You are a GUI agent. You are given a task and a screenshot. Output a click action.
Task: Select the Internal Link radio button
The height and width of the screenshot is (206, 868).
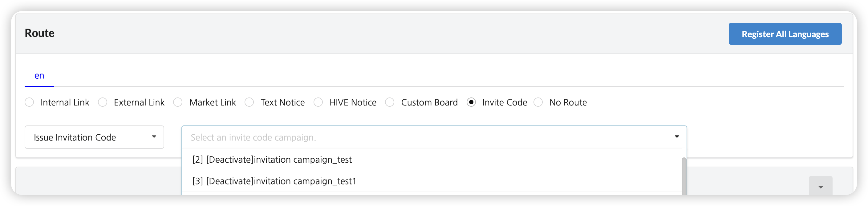tap(29, 102)
